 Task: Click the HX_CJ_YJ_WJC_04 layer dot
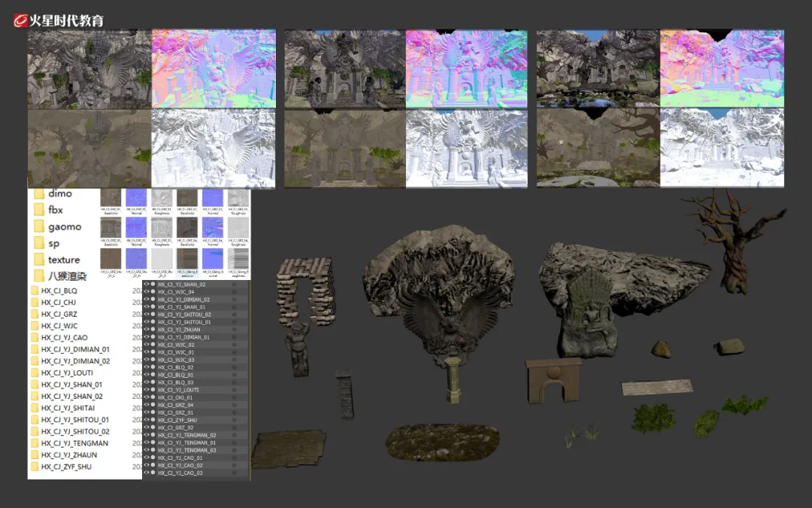click(153, 292)
